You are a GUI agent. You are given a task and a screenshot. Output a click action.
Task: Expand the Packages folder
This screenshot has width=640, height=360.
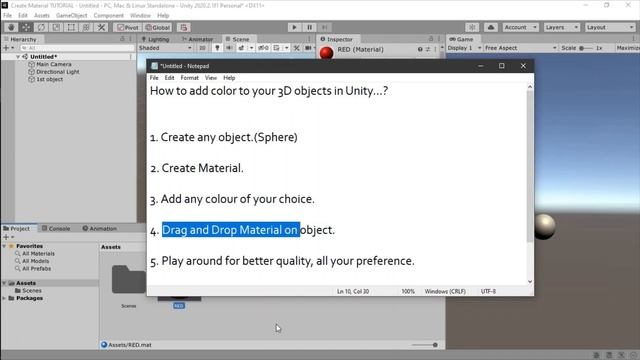click(x=4, y=298)
